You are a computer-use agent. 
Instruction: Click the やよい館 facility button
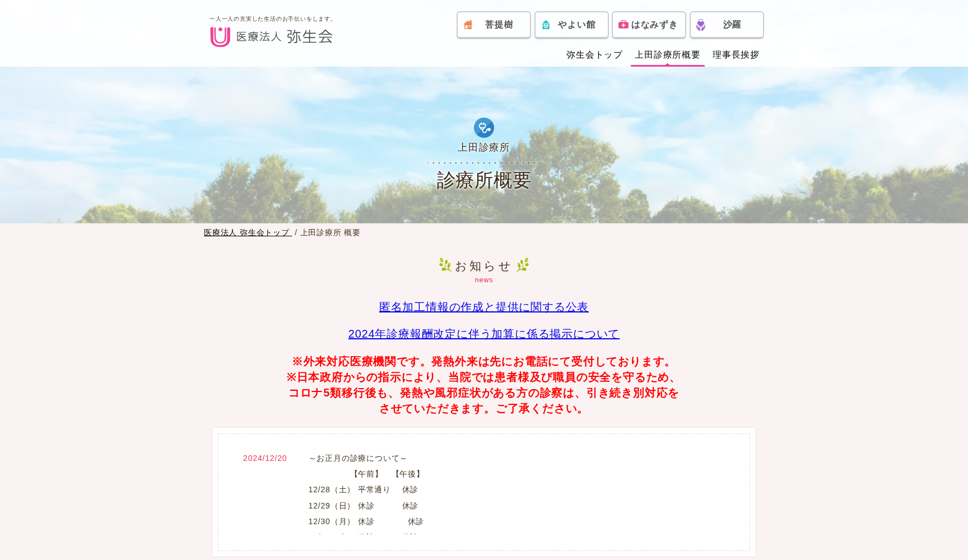(571, 25)
